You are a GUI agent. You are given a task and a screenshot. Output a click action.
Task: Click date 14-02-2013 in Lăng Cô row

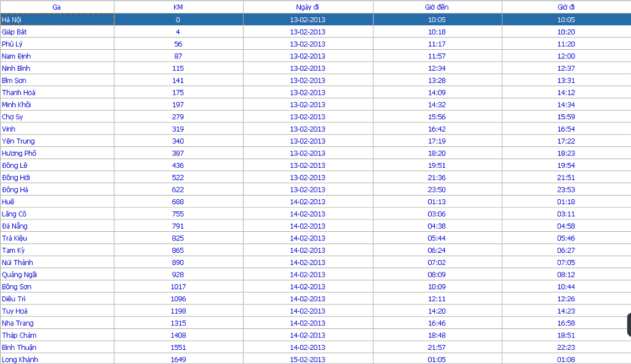click(308, 213)
